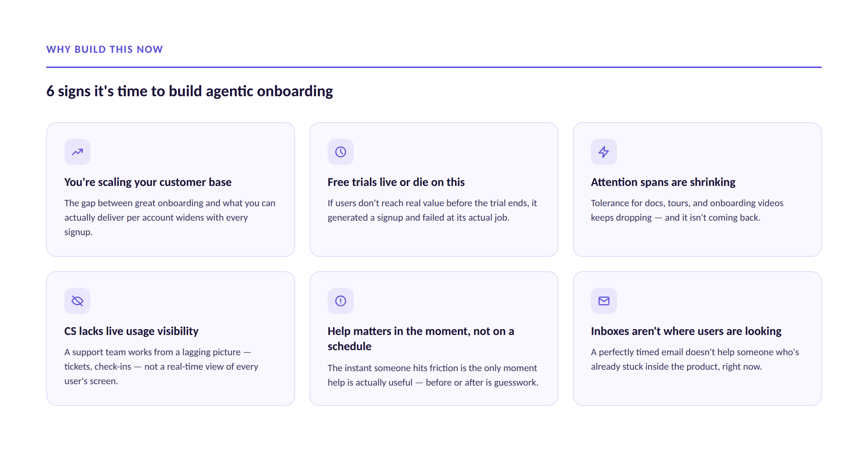
Task: Click the envelope mail icon
Action: pos(604,301)
